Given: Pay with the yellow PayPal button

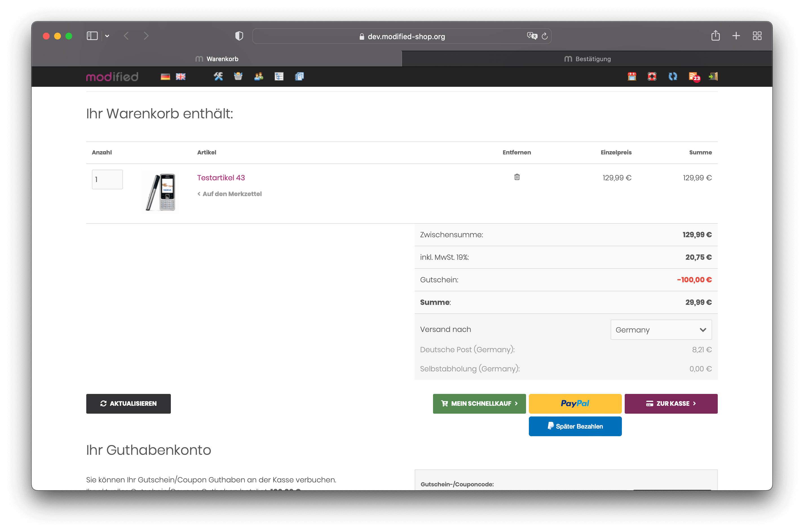Looking at the screenshot, I should [x=575, y=404].
